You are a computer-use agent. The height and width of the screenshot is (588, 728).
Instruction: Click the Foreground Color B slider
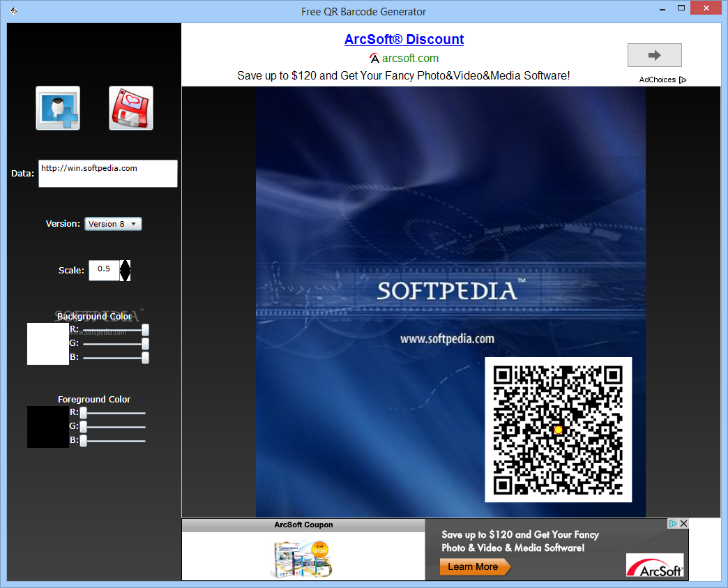pos(113,440)
